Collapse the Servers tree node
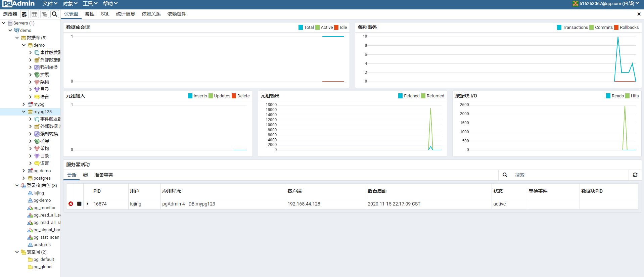 click(x=4, y=23)
